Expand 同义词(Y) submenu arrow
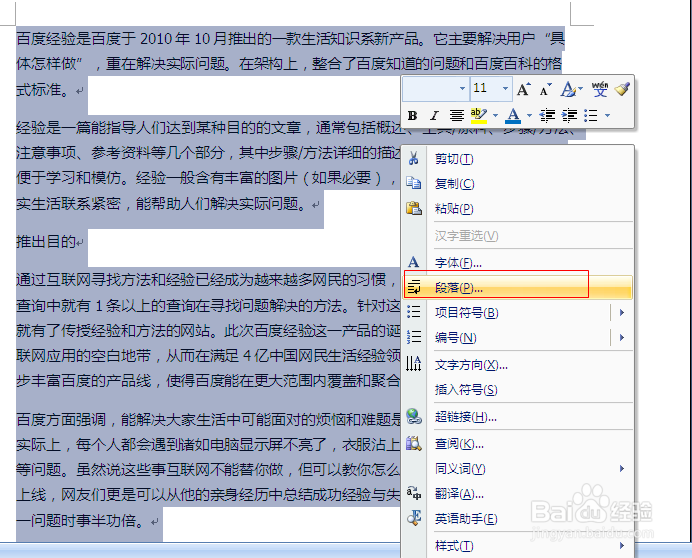The height and width of the screenshot is (558, 692). [x=622, y=468]
